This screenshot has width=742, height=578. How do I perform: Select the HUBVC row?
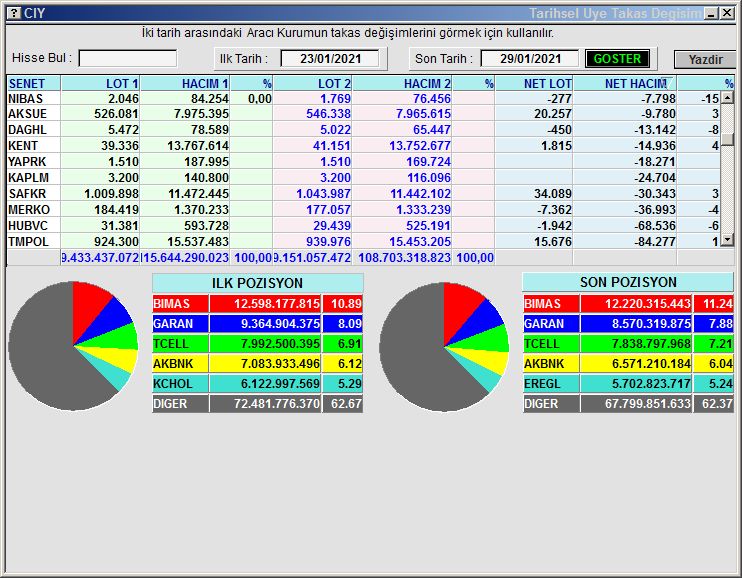[363, 226]
